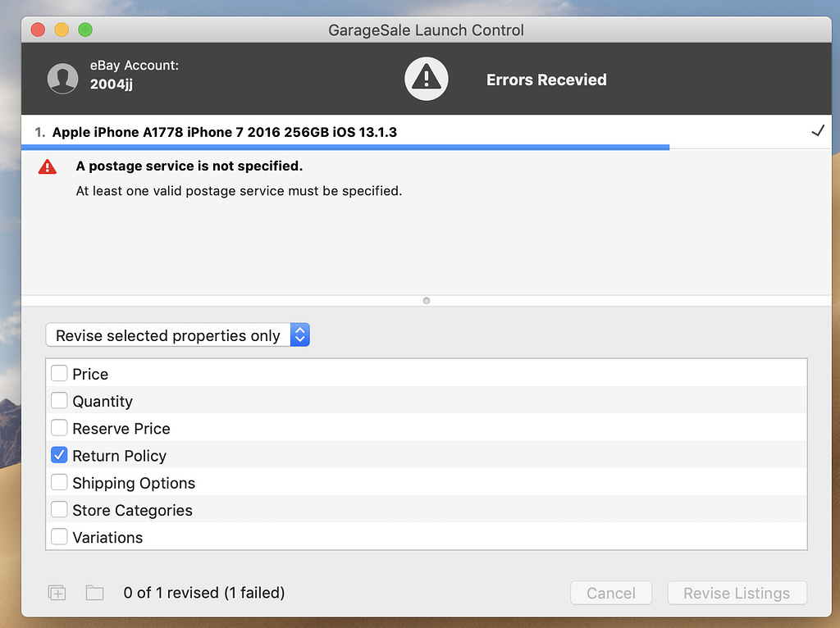
Task: Click the add-group icon at bottom left
Action: (x=57, y=593)
